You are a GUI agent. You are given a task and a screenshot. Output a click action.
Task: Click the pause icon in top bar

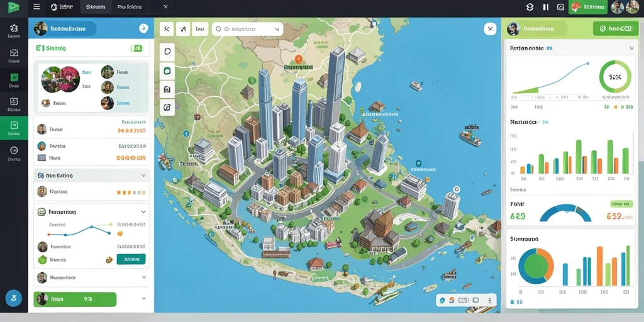click(546, 6)
